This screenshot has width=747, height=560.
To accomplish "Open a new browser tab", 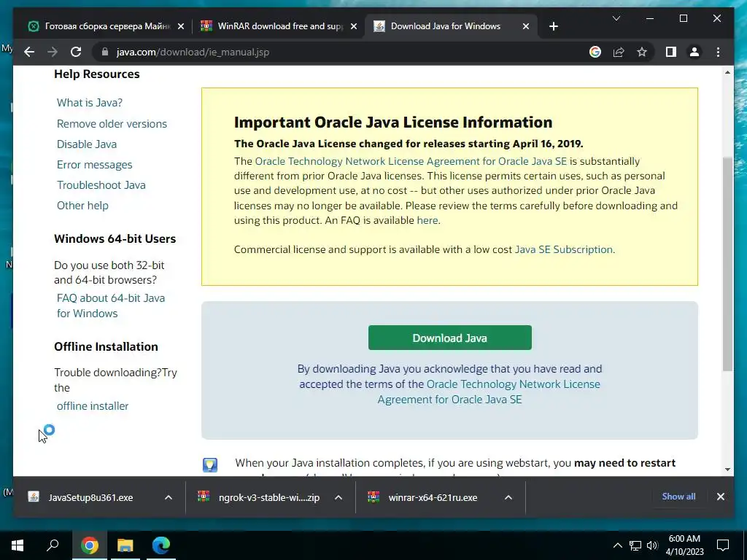I will [x=553, y=26].
